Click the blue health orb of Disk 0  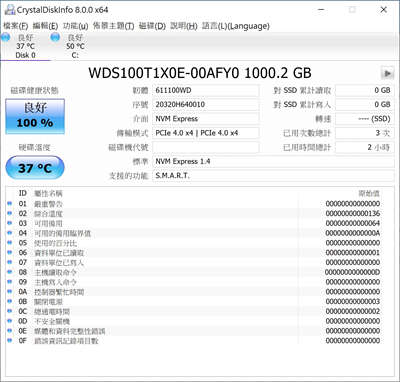[x=6, y=37]
